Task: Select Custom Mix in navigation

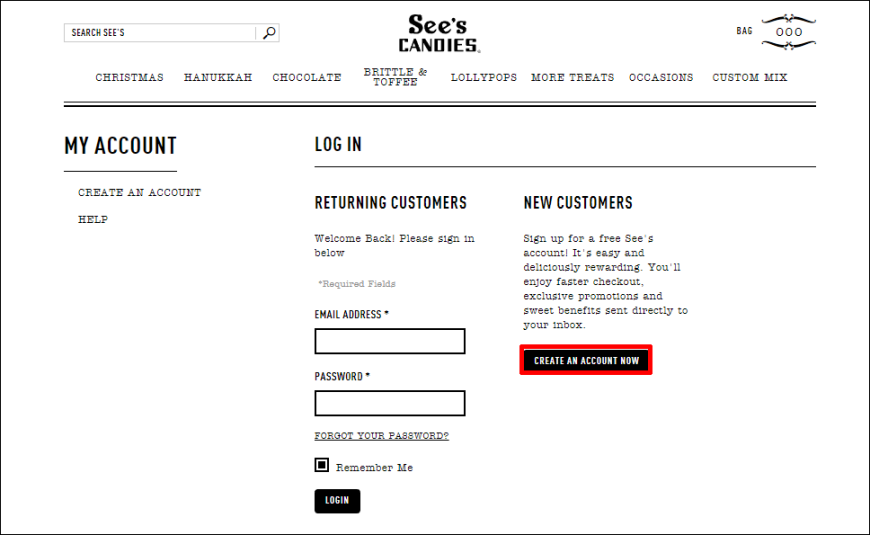Action: tap(750, 77)
